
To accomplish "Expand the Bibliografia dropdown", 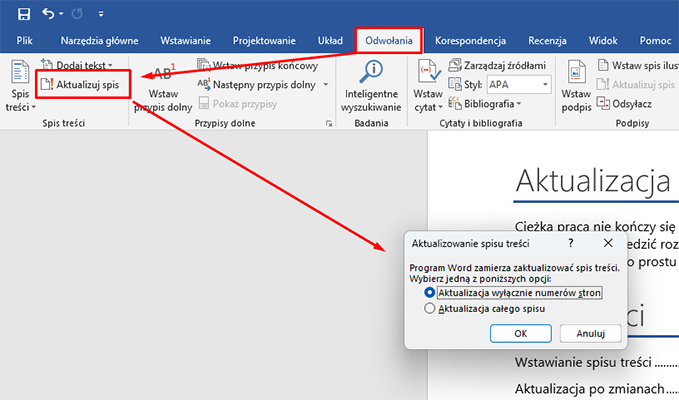I will (x=485, y=104).
